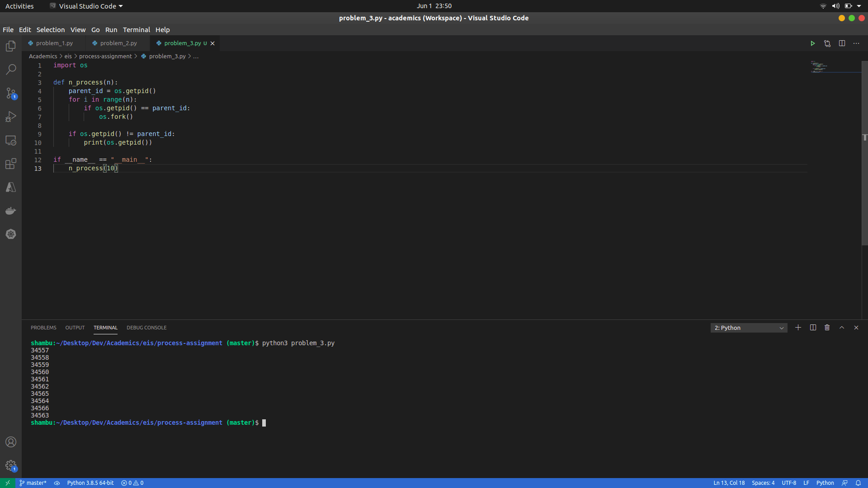Switch to the Debug Console panel tab

[x=146, y=328]
